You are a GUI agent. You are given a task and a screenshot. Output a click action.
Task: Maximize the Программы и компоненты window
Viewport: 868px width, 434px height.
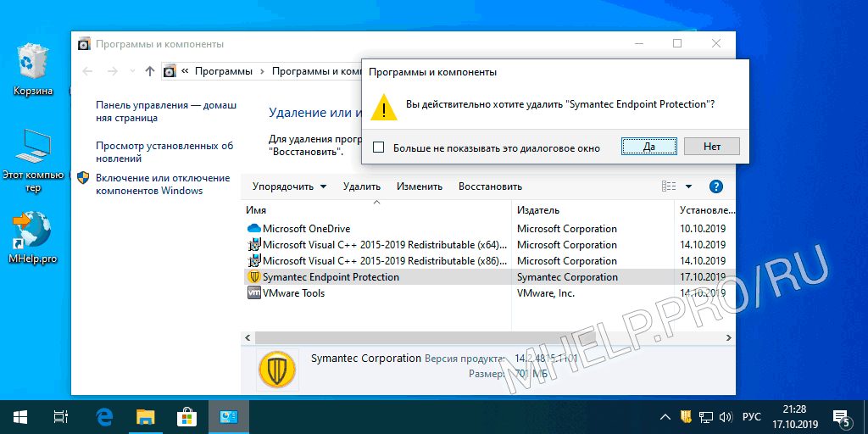click(677, 43)
